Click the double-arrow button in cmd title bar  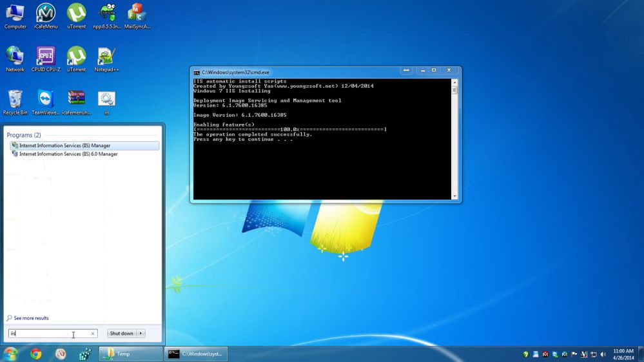coord(405,70)
